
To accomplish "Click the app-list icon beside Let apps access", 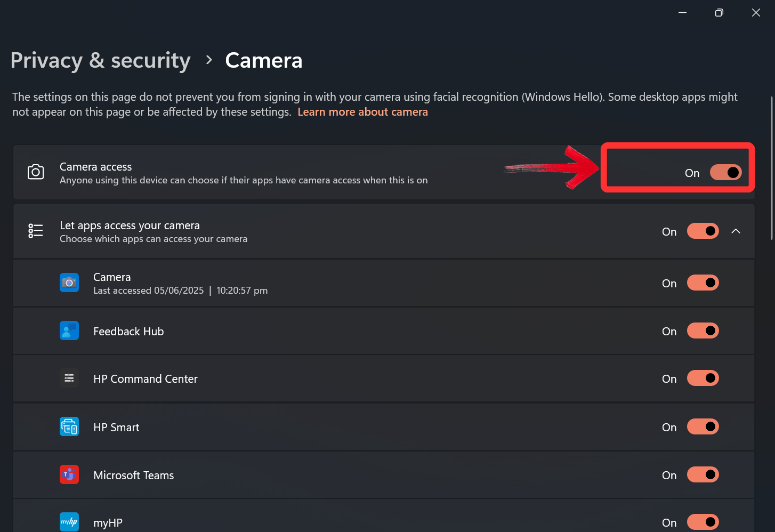I will [x=35, y=230].
